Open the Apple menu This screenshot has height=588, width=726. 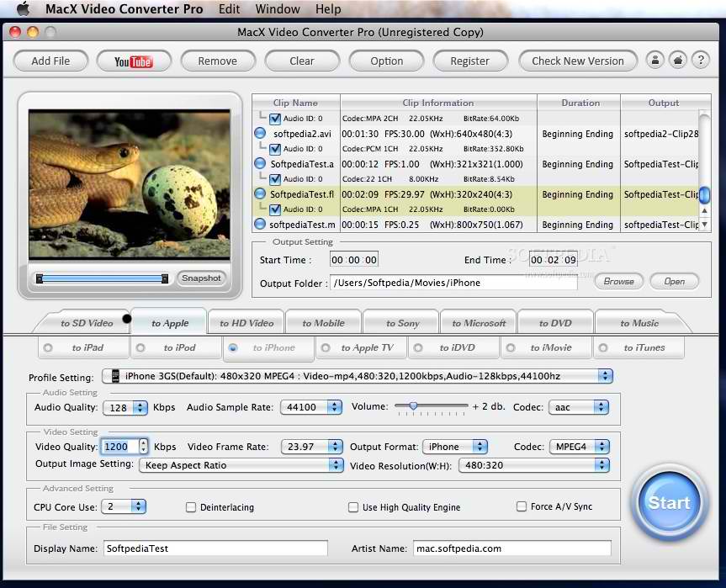click(x=23, y=8)
